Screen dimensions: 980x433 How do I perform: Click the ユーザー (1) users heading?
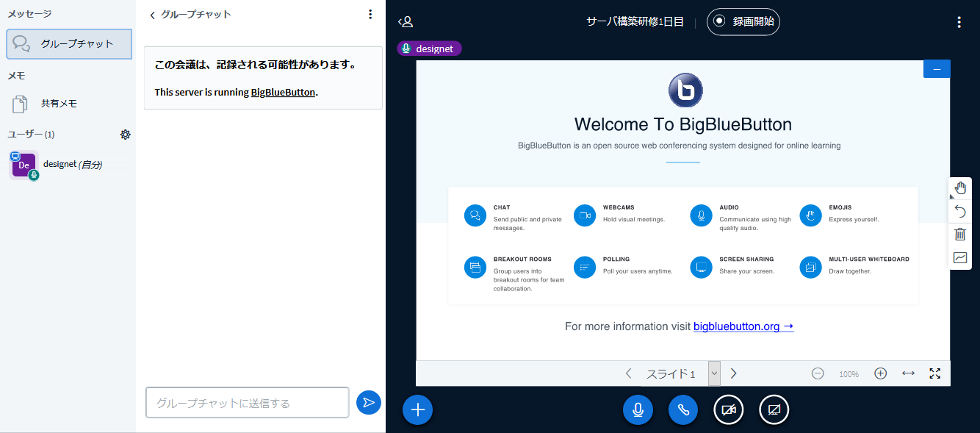[31, 135]
